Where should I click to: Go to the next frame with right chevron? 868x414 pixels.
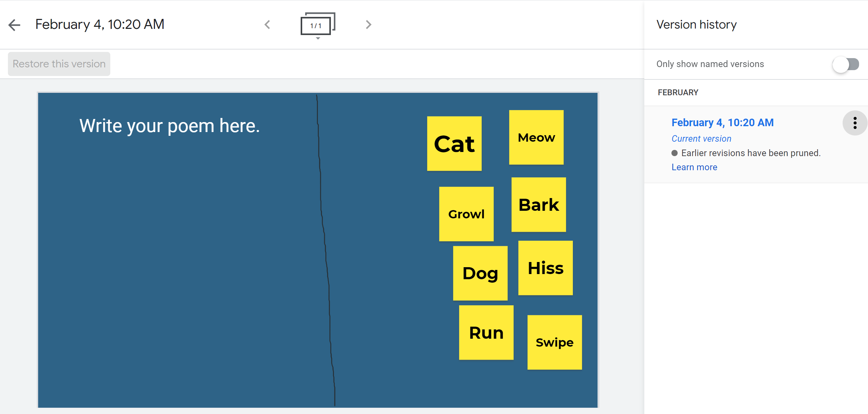coord(368,24)
